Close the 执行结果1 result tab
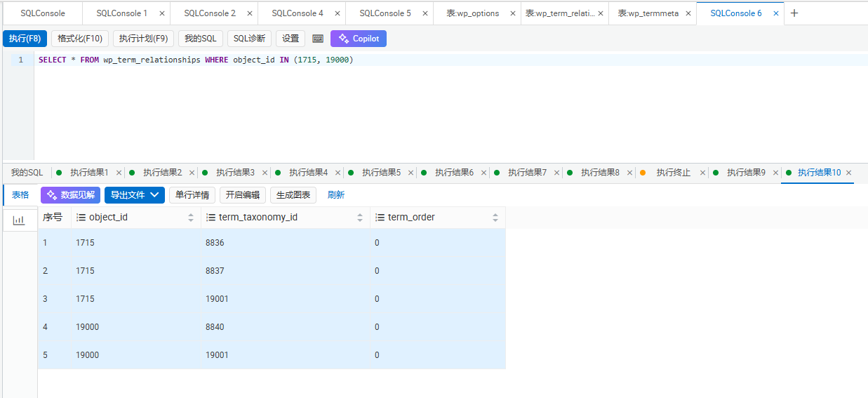 click(119, 173)
